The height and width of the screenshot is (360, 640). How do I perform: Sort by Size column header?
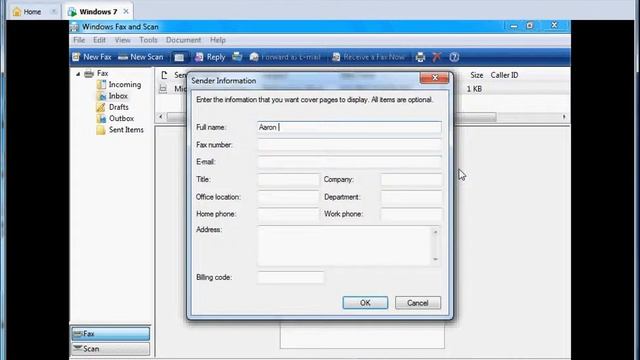click(476, 75)
